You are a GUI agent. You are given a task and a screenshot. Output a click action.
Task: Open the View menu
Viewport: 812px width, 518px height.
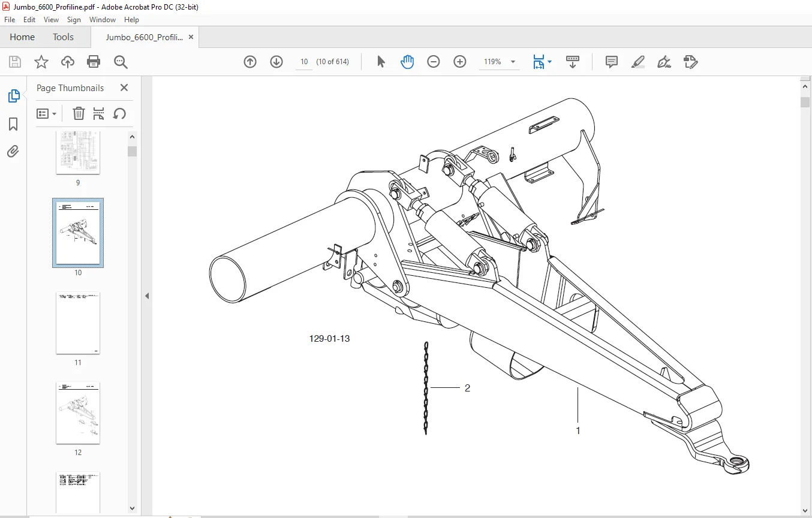(x=51, y=20)
